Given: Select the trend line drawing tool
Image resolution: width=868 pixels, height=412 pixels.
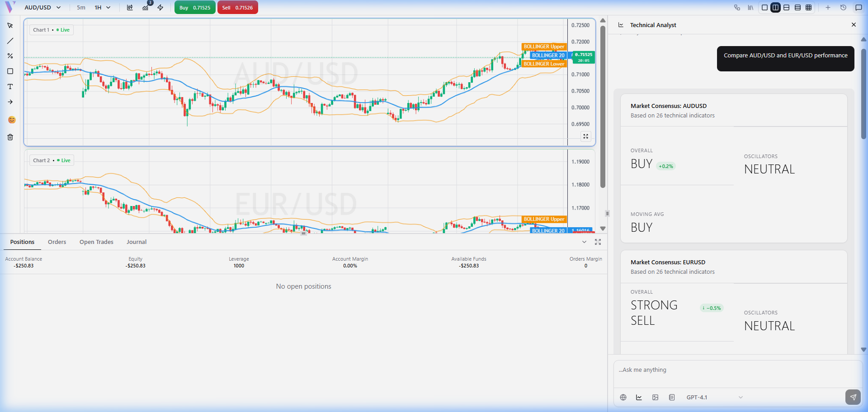Looking at the screenshot, I should pyautogui.click(x=10, y=41).
